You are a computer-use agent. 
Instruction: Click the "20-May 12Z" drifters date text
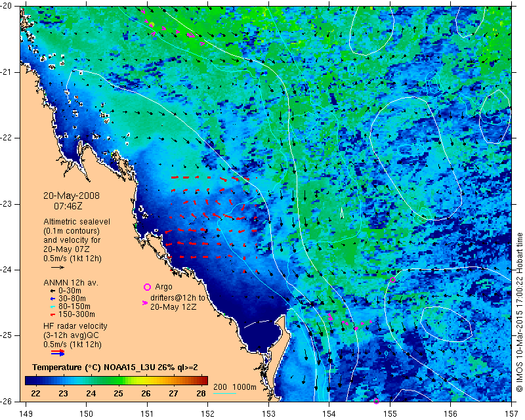pos(173,306)
